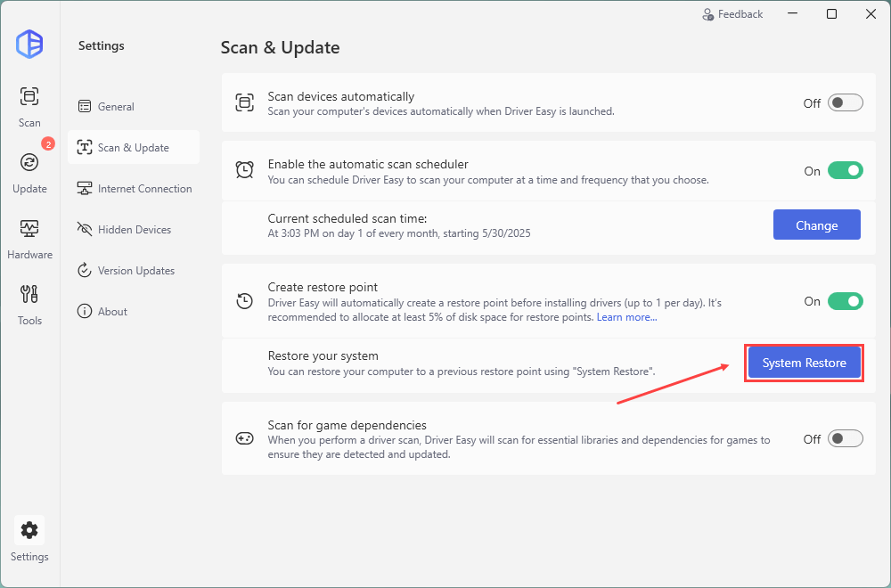The image size is (891, 588).
Task: Enable Scan devices automatically toggle
Action: [845, 103]
